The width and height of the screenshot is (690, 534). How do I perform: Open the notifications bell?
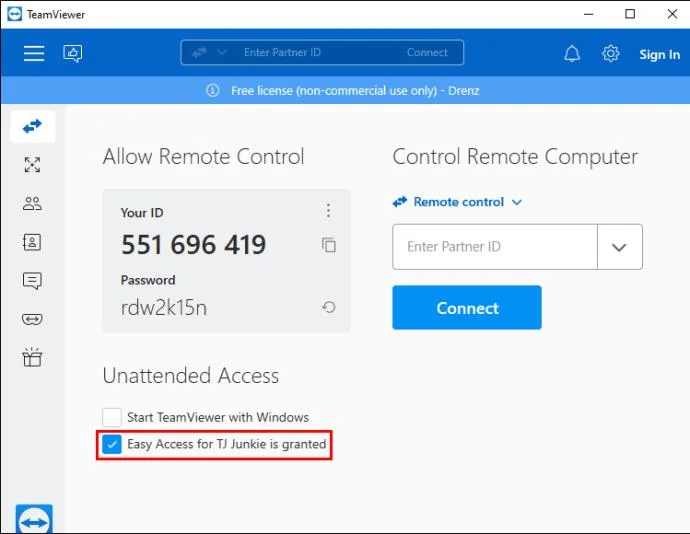click(572, 54)
